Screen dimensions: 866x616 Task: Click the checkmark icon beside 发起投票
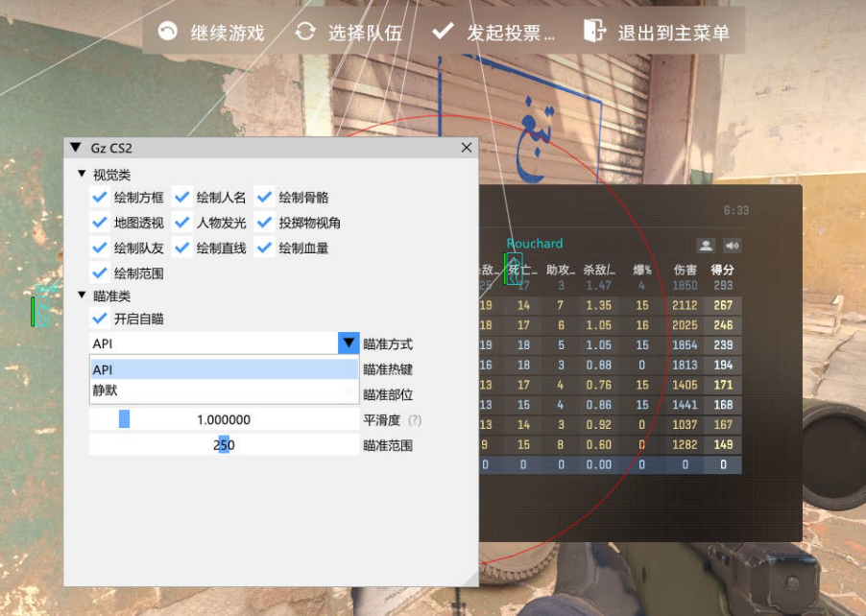click(x=443, y=32)
